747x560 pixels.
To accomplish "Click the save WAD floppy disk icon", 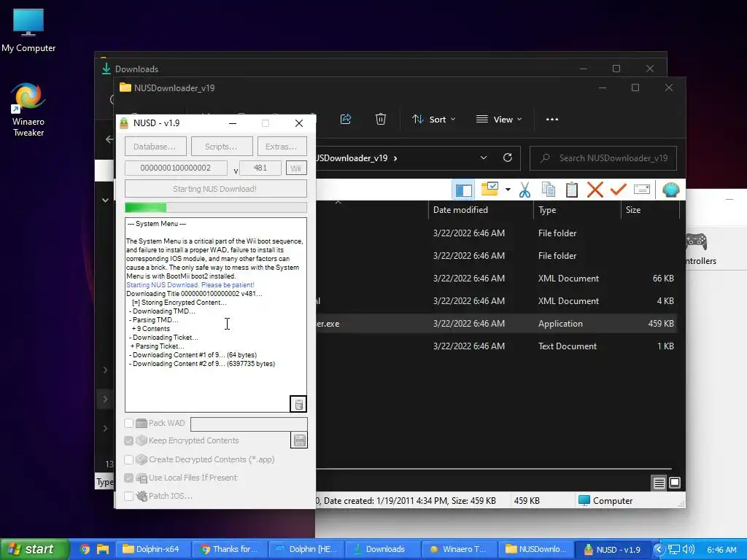I will [299, 440].
